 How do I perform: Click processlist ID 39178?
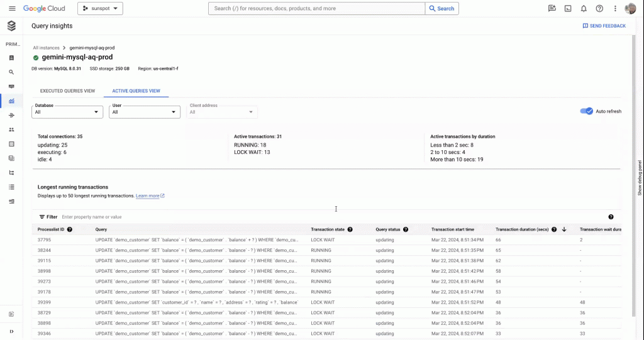(45, 292)
